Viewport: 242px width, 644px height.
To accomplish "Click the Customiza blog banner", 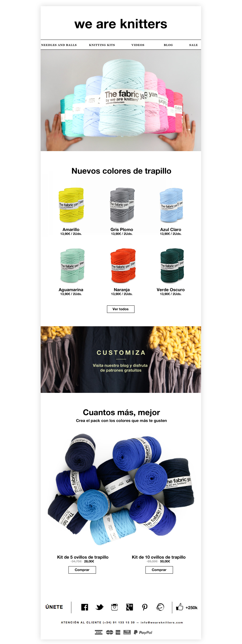I will [121, 359].
